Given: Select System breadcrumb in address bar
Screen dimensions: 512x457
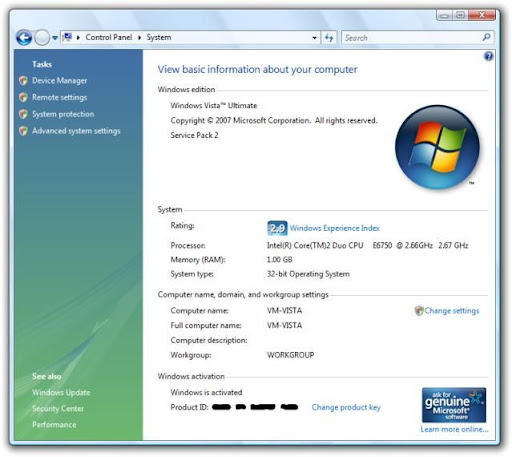Looking at the screenshot, I should [159, 37].
